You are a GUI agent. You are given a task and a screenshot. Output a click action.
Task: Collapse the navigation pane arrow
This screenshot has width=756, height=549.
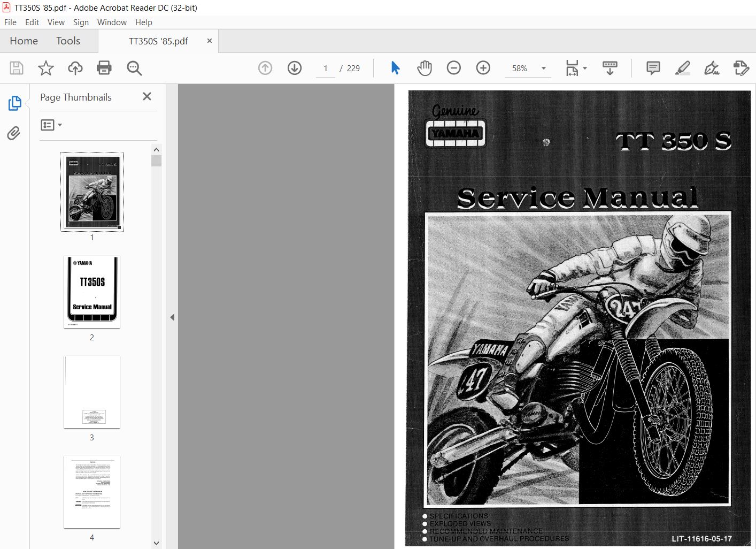tap(172, 317)
